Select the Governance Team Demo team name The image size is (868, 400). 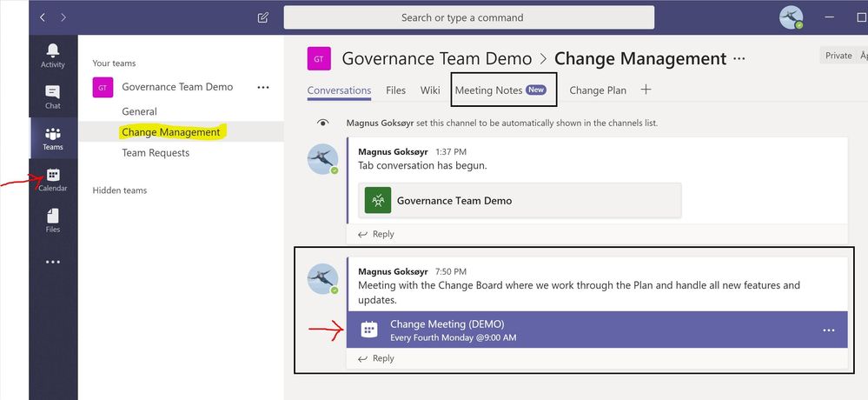[177, 87]
